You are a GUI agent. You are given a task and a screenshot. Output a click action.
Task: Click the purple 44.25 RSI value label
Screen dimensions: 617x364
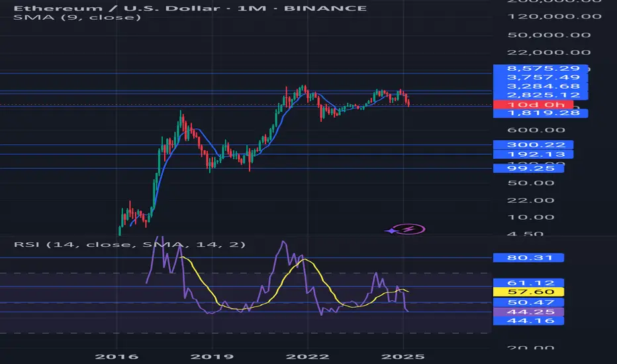coord(528,312)
